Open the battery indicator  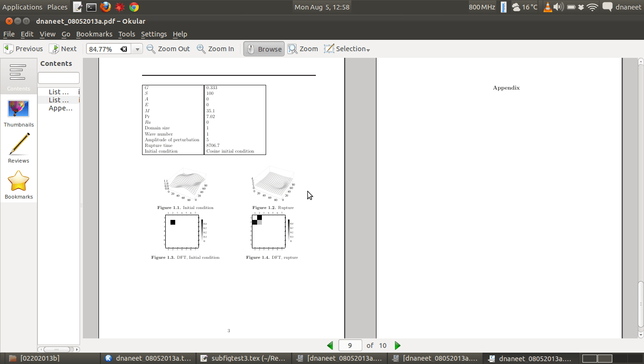point(571,7)
